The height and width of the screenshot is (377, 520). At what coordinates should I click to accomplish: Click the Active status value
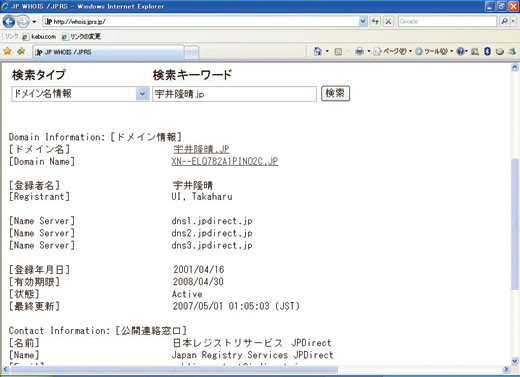(187, 294)
